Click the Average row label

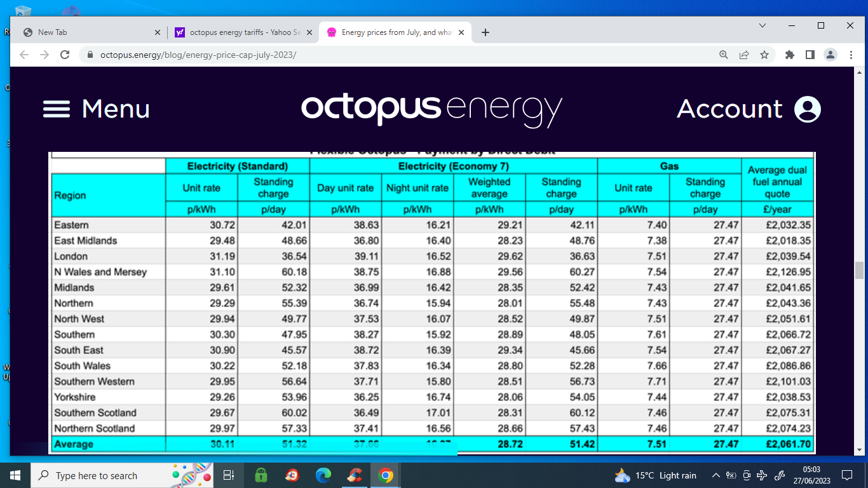pyautogui.click(x=74, y=444)
